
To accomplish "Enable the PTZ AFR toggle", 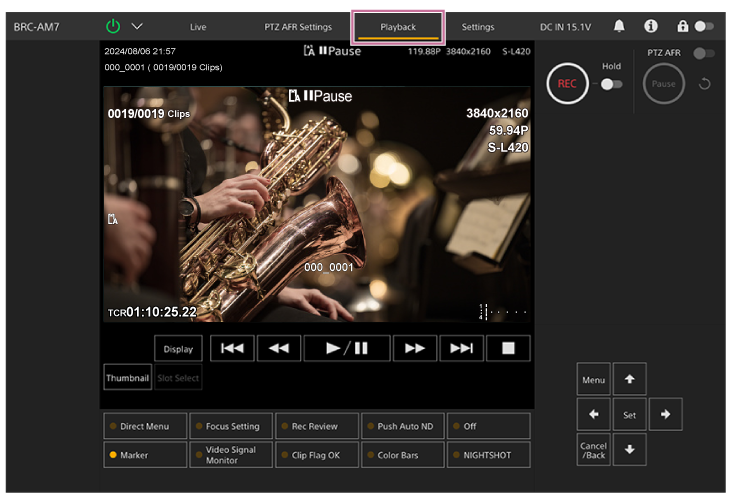I will click(x=704, y=53).
